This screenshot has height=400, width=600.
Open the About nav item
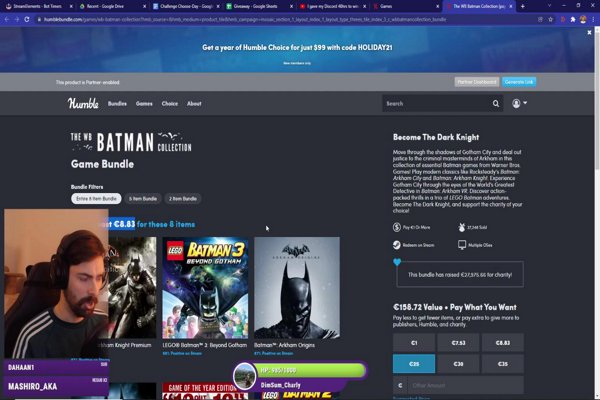pos(194,103)
